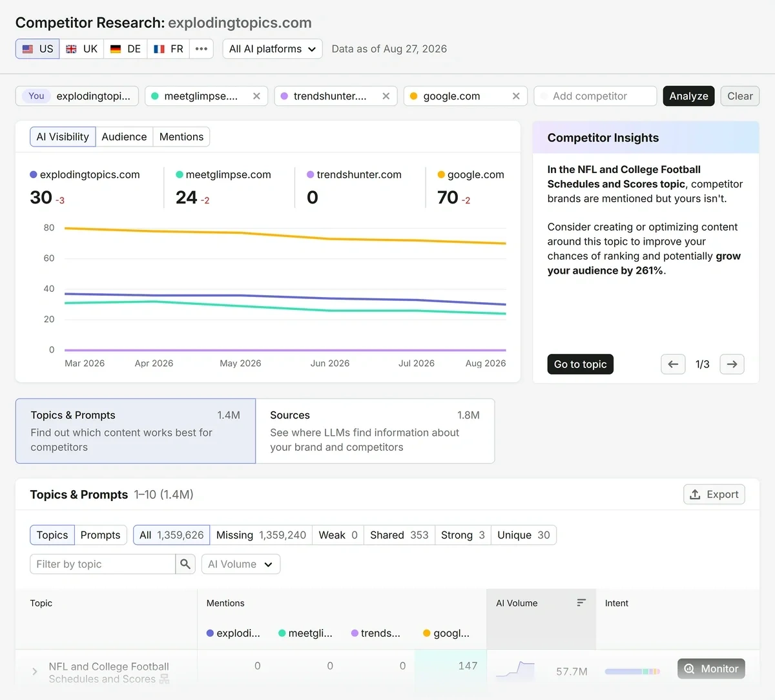This screenshot has width=775, height=700.
Task: Click the Topic column header
Action: click(x=41, y=603)
